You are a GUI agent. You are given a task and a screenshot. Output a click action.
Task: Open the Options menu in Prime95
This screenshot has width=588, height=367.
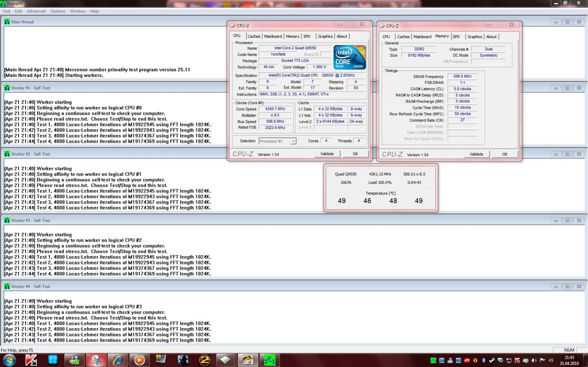58,11
